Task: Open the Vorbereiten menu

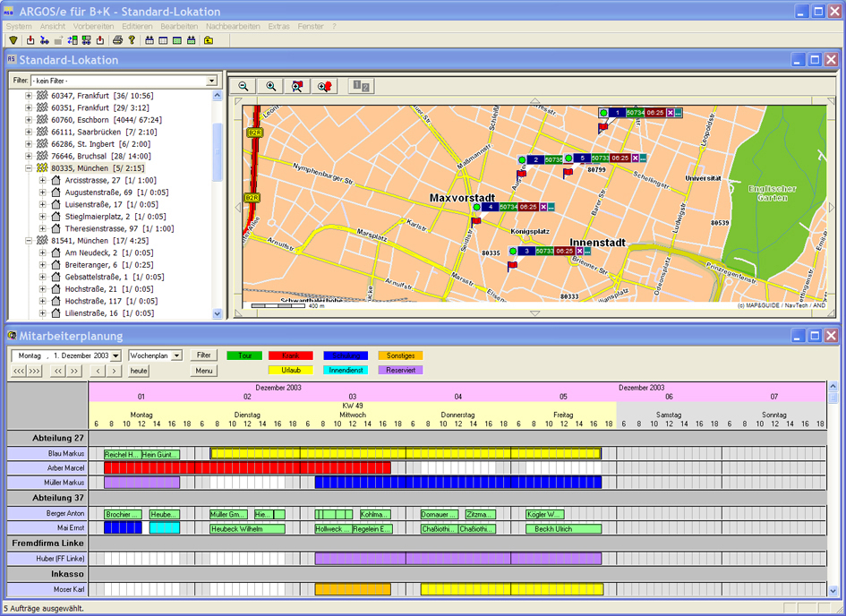Action: [93, 27]
